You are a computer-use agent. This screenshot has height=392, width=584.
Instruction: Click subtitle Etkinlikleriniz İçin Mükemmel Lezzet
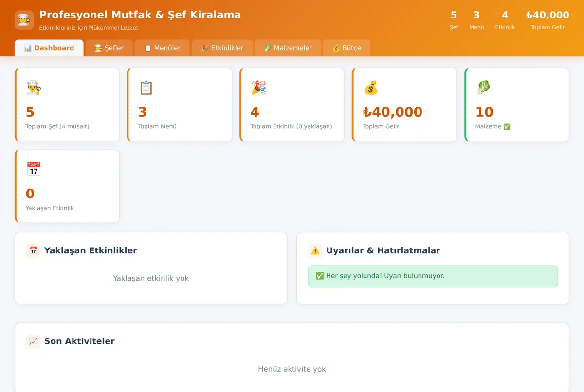(89, 28)
